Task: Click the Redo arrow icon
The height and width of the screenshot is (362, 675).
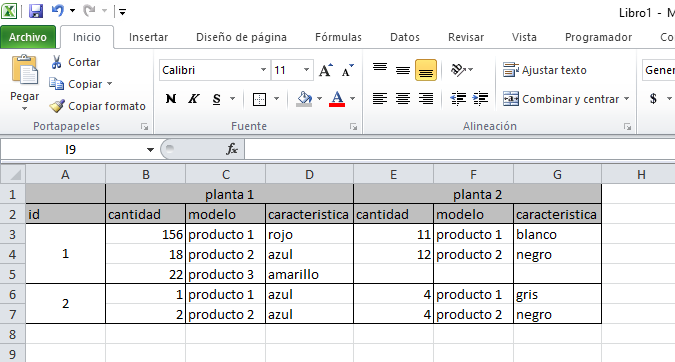Action: click(89, 10)
